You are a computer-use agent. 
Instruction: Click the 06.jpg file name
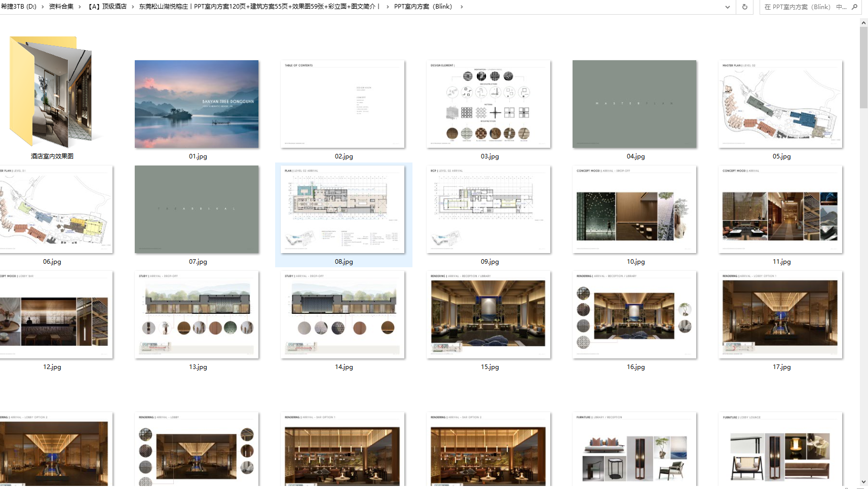click(52, 262)
